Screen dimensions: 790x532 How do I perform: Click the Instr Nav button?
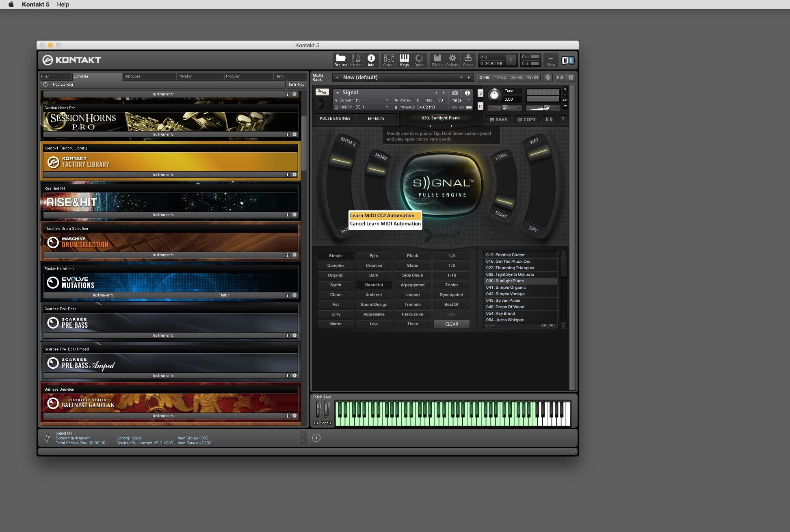(297, 84)
